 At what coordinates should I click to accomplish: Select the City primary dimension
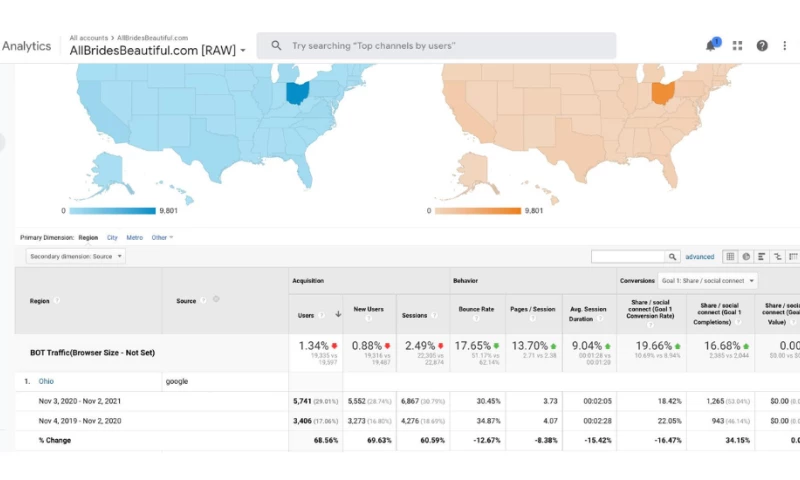click(112, 238)
